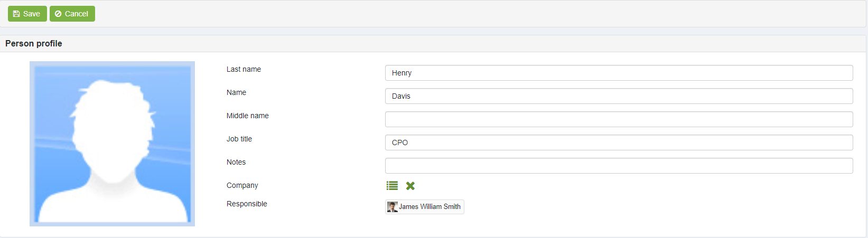Click the profile photo placeholder

coord(112,144)
